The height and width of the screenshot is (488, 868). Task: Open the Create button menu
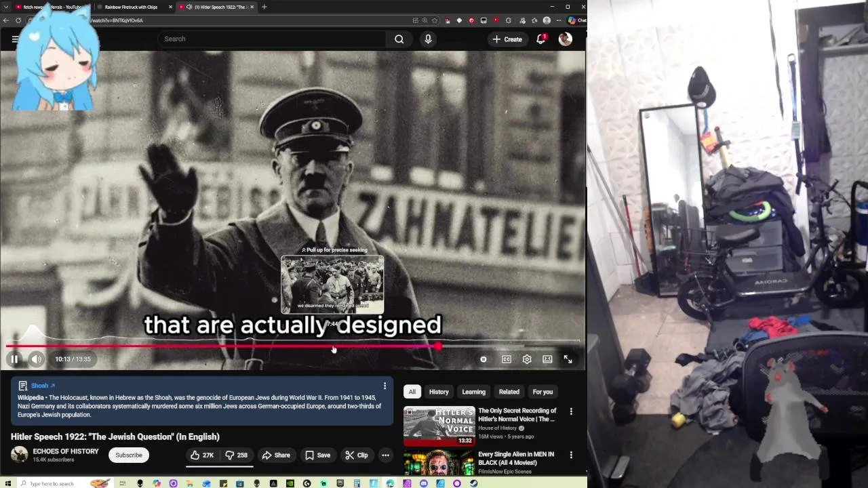tap(507, 39)
